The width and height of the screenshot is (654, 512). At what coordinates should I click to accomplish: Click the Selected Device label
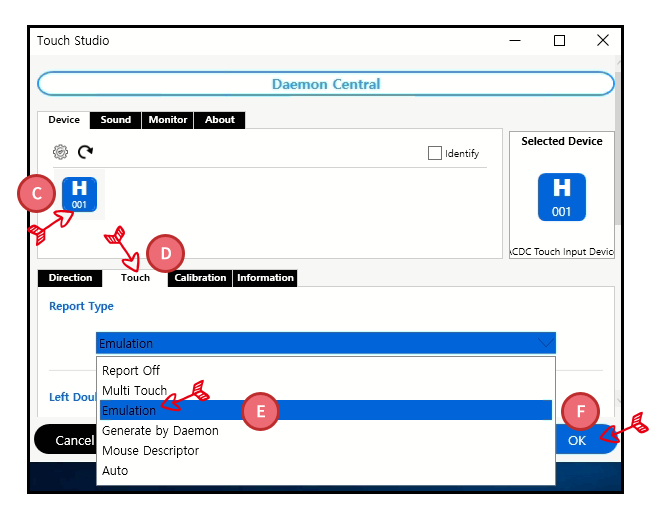pos(561,141)
